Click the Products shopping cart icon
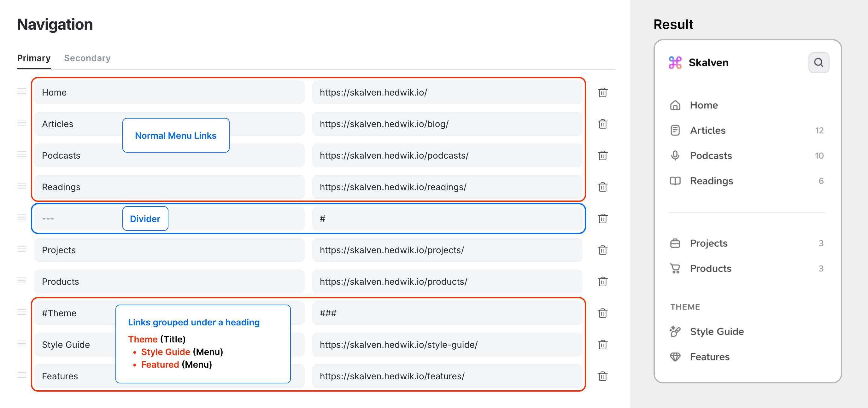This screenshot has width=868, height=408. coord(675,268)
